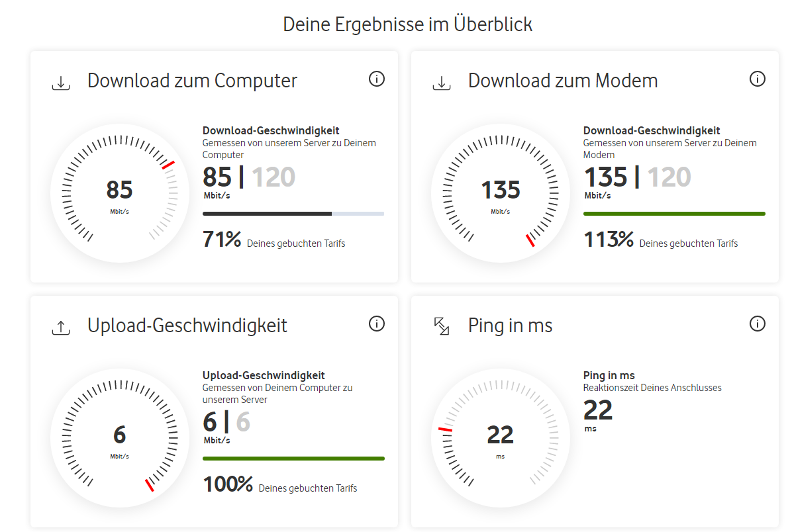792x532 pixels.
Task: Open info icon for Download zum Modem
Action: click(x=757, y=79)
